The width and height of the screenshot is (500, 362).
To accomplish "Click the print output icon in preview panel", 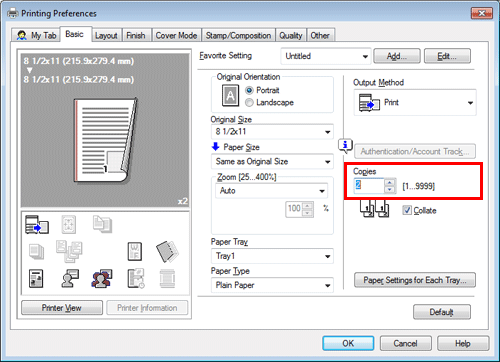I will click(x=37, y=224).
